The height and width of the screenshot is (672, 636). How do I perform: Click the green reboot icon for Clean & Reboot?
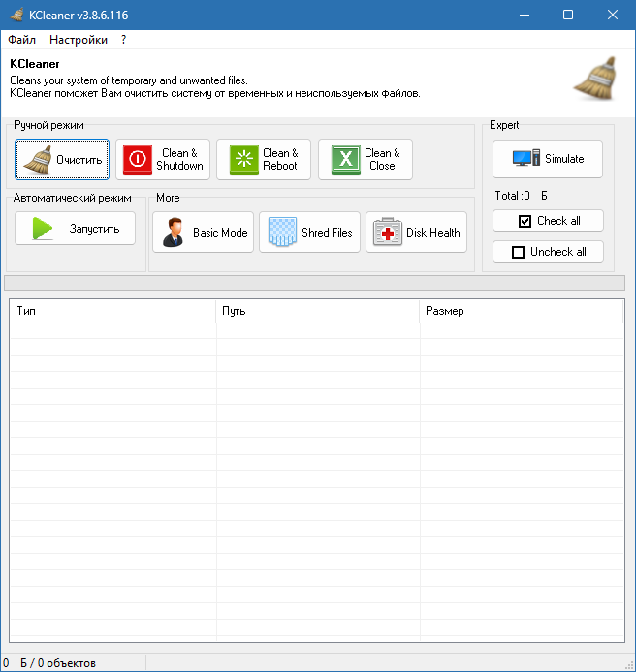(x=244, y=159)
